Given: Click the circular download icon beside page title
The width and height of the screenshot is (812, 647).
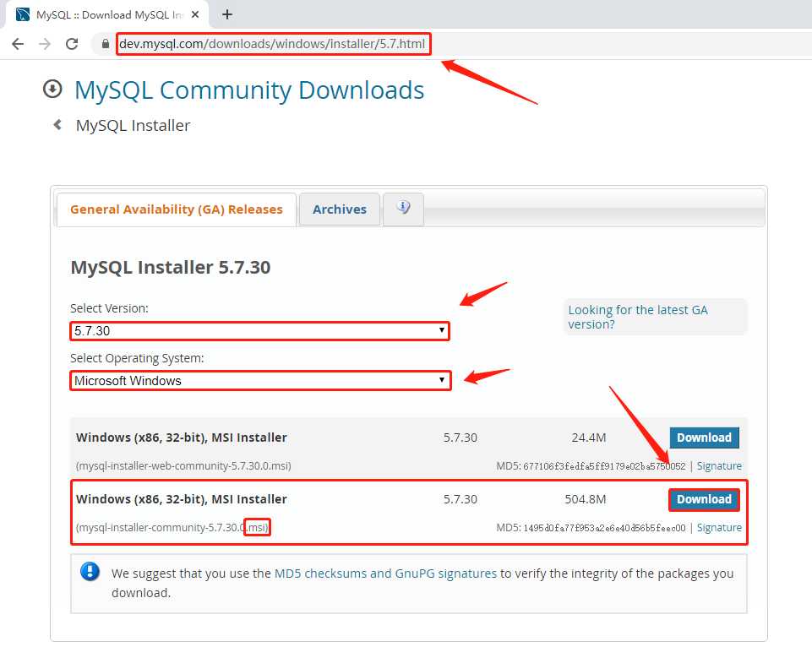Looking at the screenshot, I should [x=52, y=89].
